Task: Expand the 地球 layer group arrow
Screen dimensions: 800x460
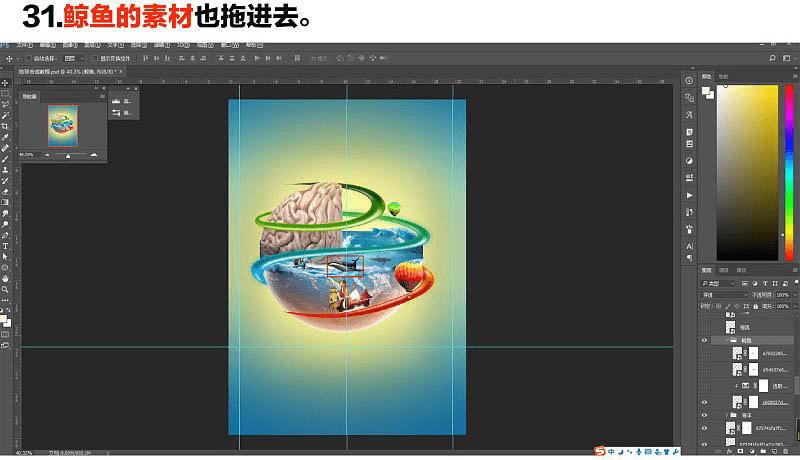Action: coord(727,415)
